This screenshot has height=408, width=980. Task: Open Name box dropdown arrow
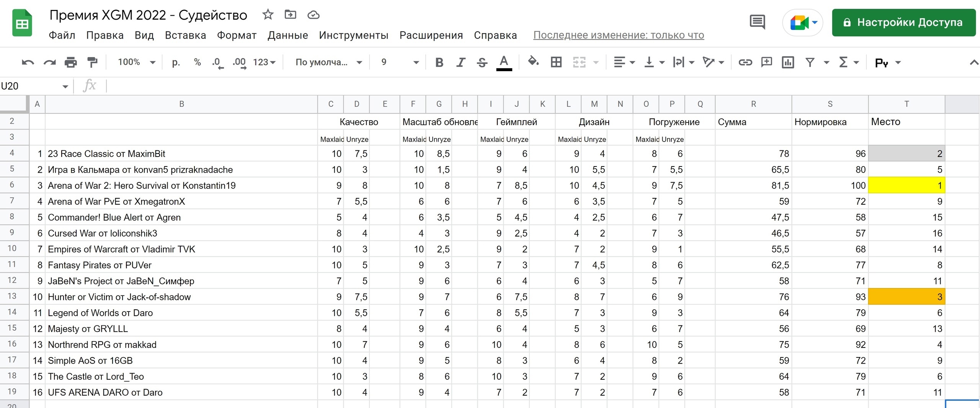click(x=65, y=86)
